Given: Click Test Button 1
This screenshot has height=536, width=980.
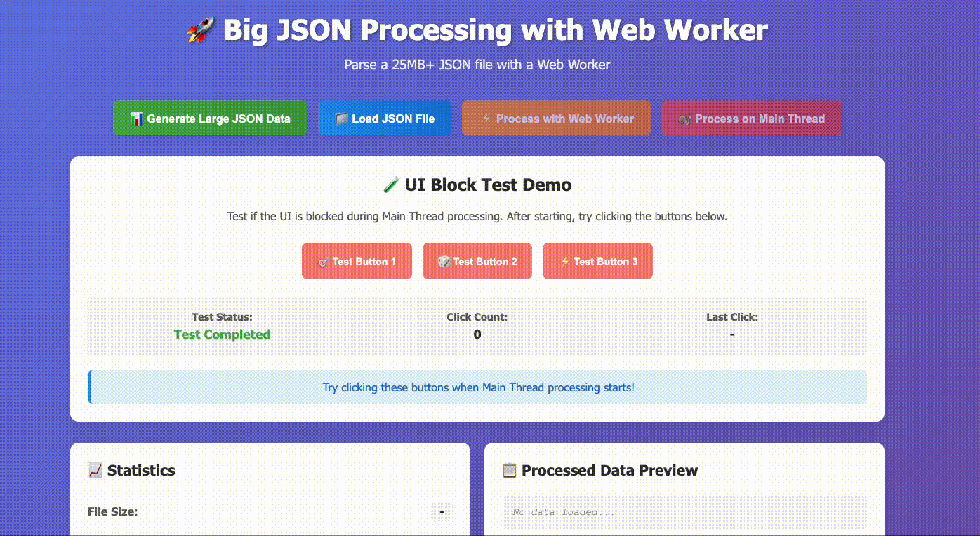Looking at the screenshot, I should pyautogui.click(x=357, y=261).
